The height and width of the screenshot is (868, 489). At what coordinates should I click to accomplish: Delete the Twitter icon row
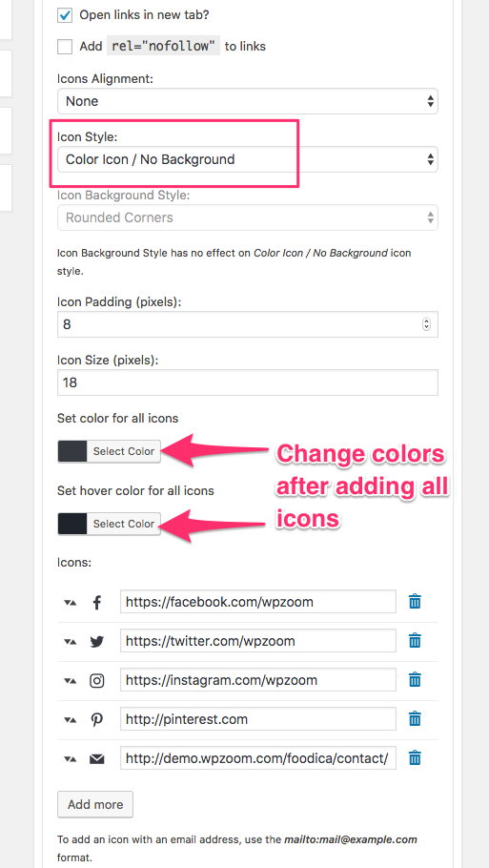[x=415, y=641]
